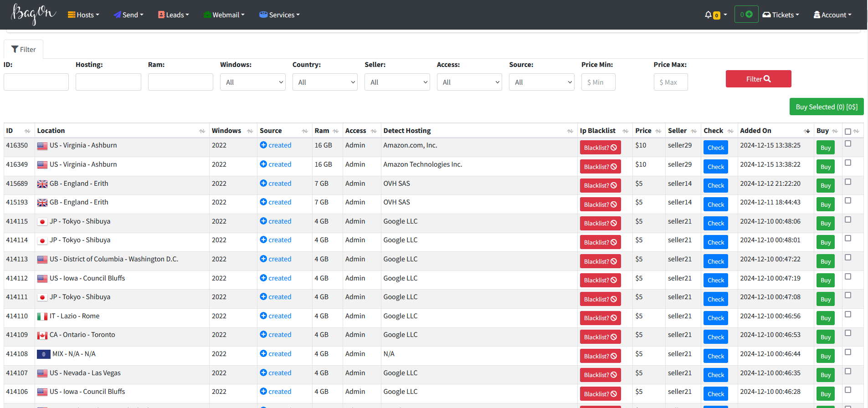Sort table by ID column arrows

click(x=27, y=131)
